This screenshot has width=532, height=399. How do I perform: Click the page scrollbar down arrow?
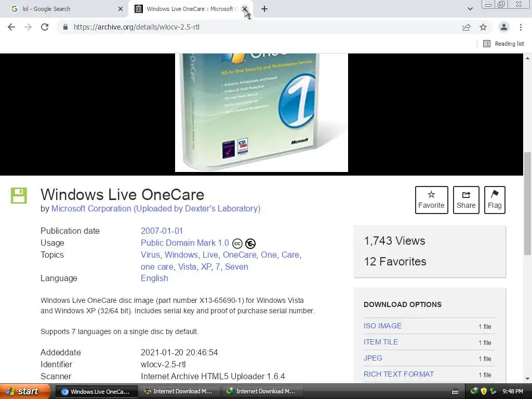pos(528,379)
